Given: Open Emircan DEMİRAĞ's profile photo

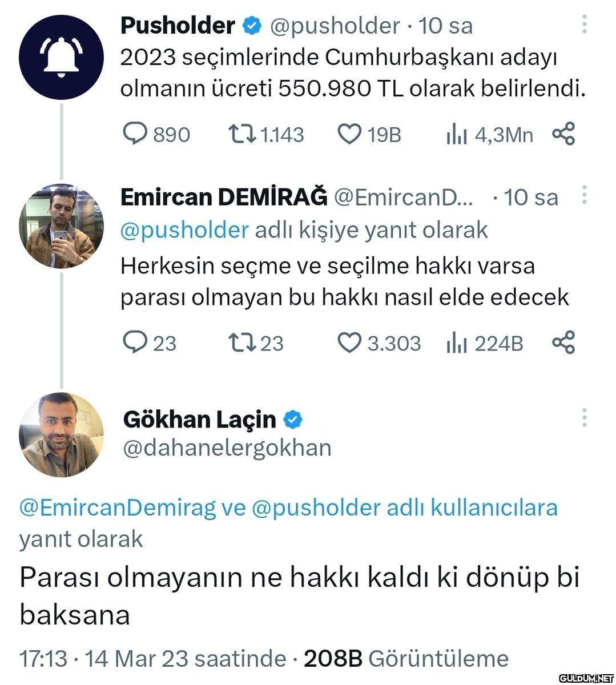Looking at the screenshot, I should 62,226.
